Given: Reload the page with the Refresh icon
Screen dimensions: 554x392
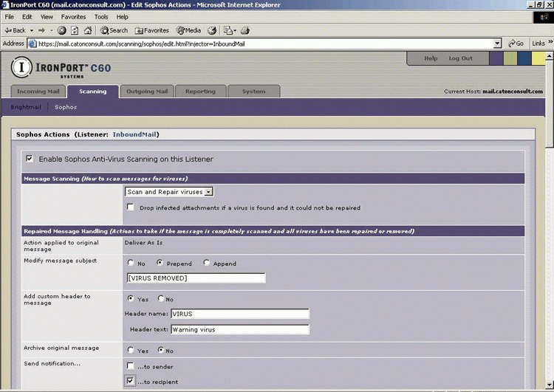Looking at the screenshot, I should click(x=75, y=30).
